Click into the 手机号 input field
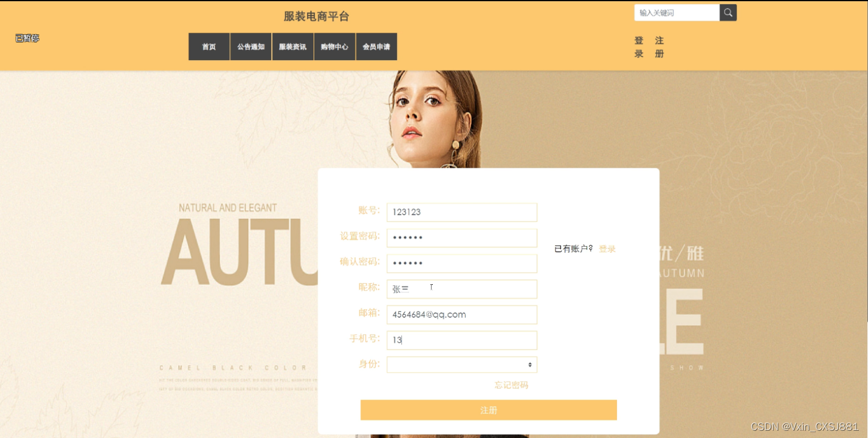The height and width of the screenshot is (438, 868). point(462,340)
